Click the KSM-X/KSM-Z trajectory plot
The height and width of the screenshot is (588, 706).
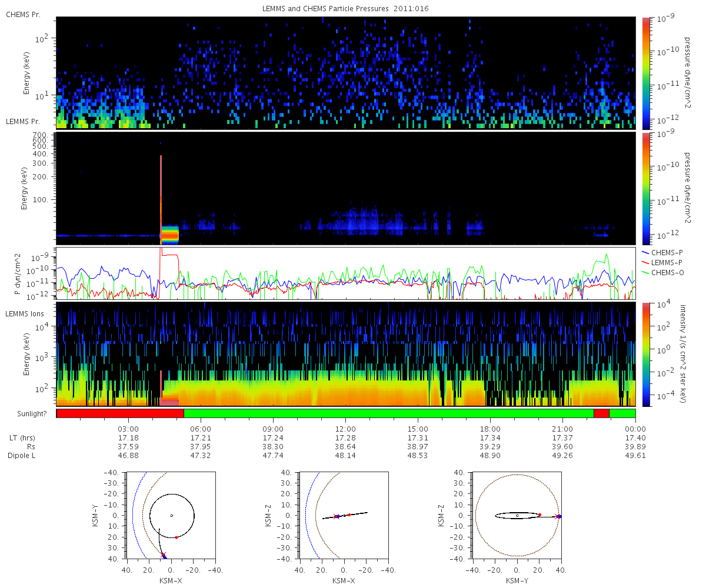pyautogui.click(x=344, y=516)
